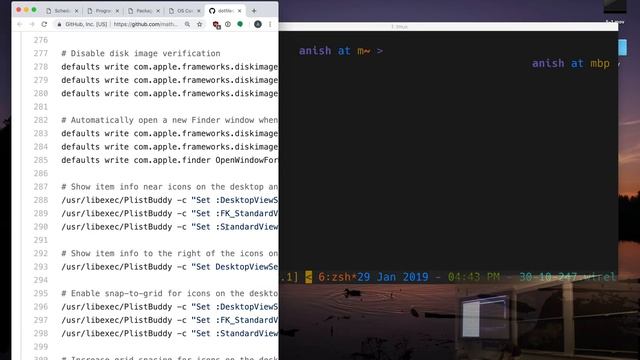
Task: Minimize the Chrome window with the yellow button
Action: click(26, 10)
